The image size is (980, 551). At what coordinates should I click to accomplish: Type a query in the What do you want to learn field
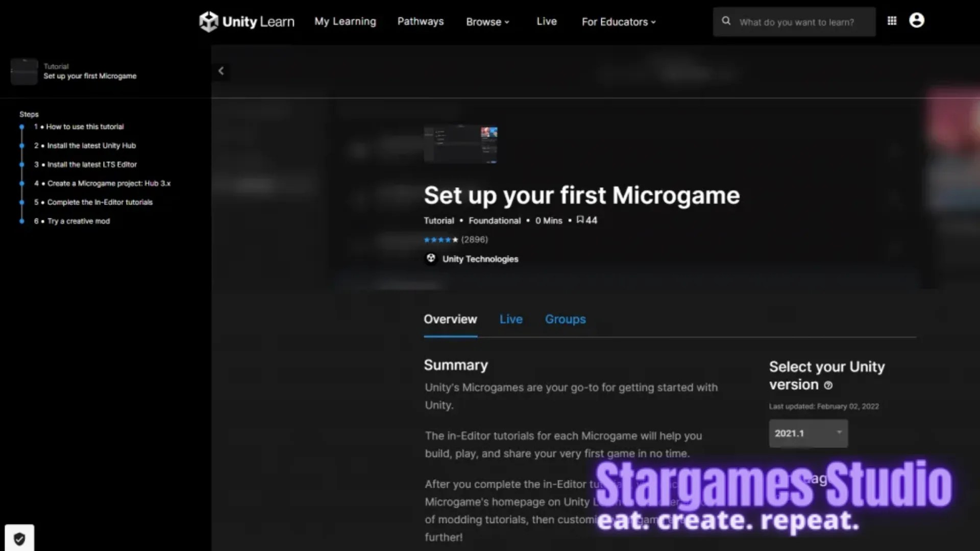click(x=799, y=22)
